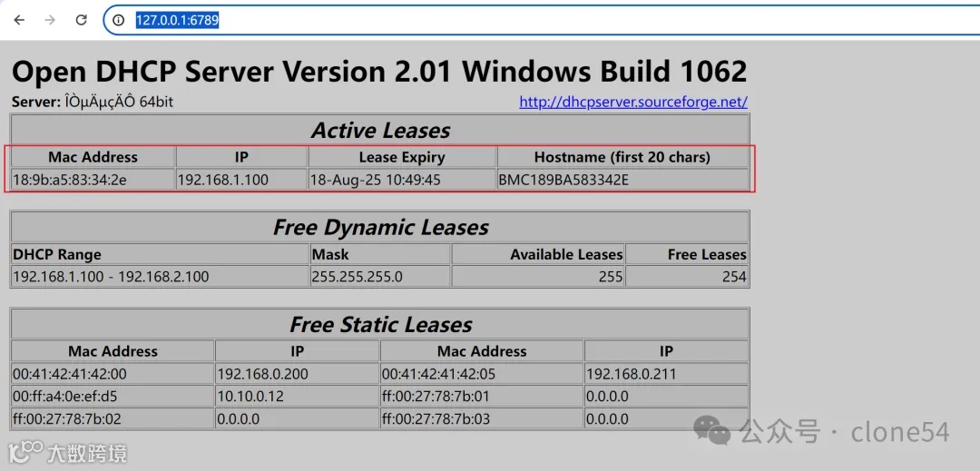Click the Mac Address header under Active Leases
Screen dimensions: 980x471
coord(93,157)
